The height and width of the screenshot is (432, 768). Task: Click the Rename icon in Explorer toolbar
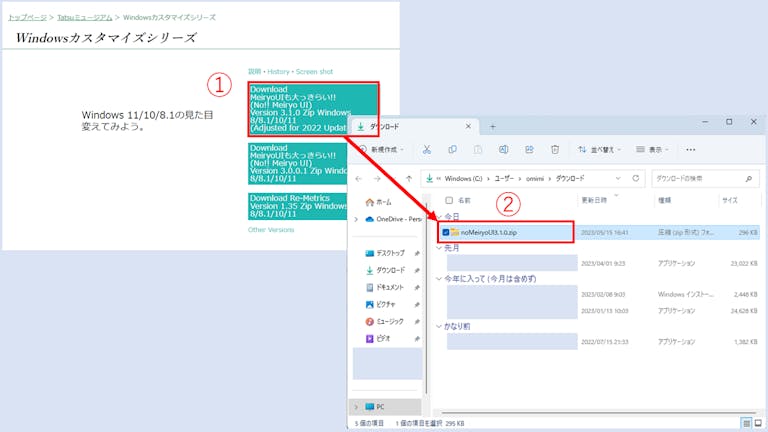pyautogui.click(x=504, y=150)
